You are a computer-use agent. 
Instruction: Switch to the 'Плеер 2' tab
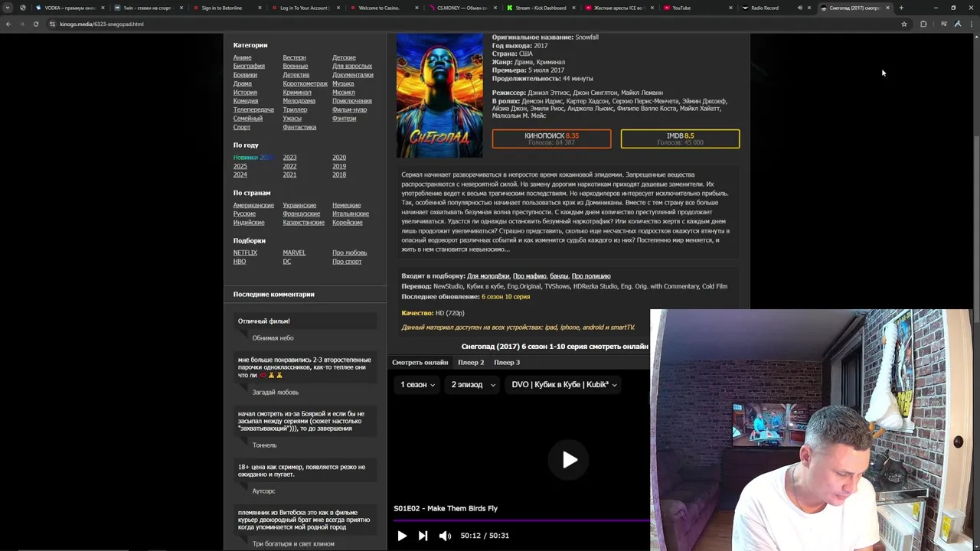click(471, 363)
